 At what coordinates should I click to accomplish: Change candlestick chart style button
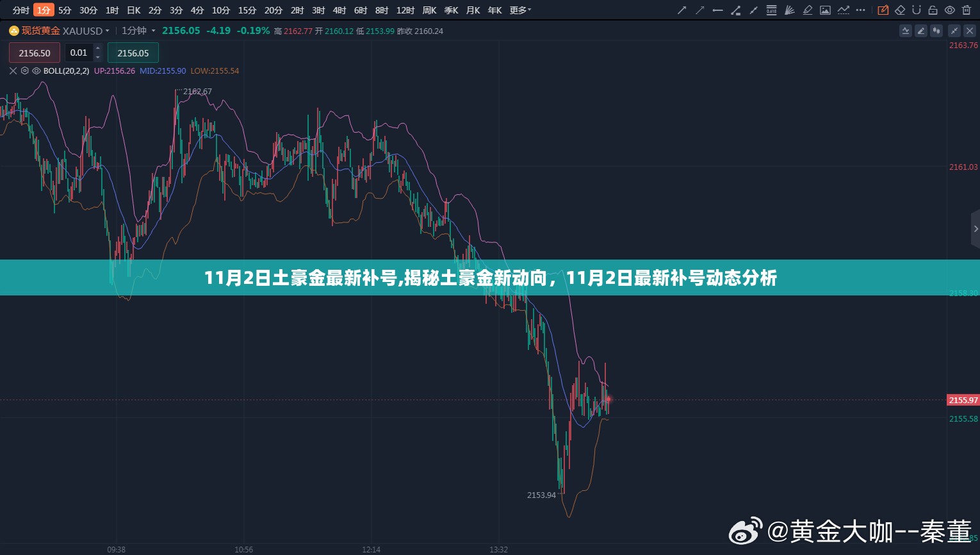[x=936, y=31]
